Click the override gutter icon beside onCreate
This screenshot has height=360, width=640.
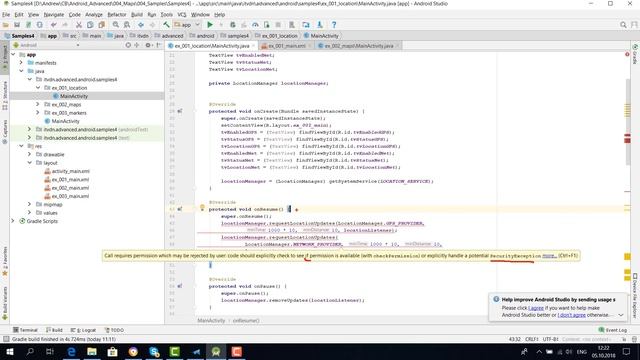[180, 111]
